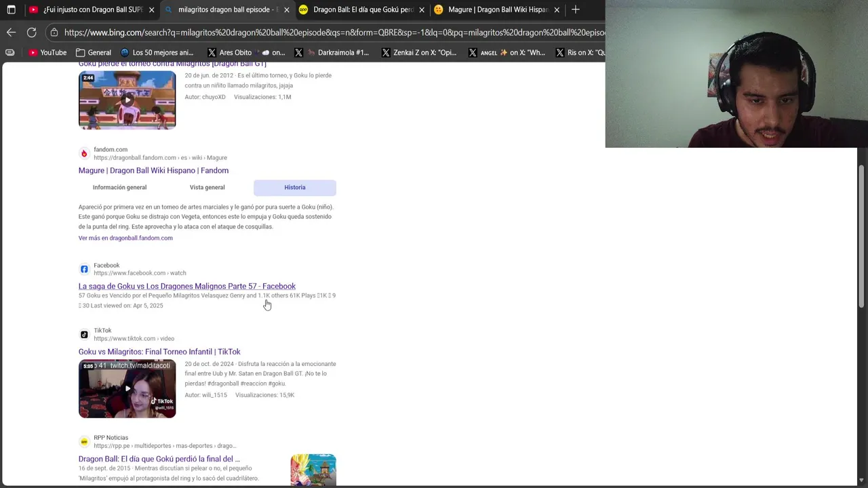Open the tab actions menu icon
The height and width of the screenshot is (488, 868).
[x=11, y=9]
